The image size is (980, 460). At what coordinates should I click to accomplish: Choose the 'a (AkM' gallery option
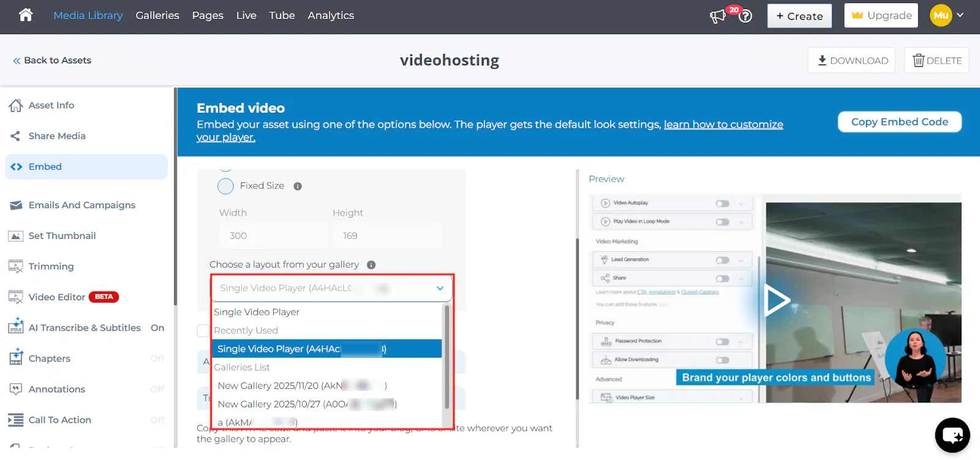[327, 422]
